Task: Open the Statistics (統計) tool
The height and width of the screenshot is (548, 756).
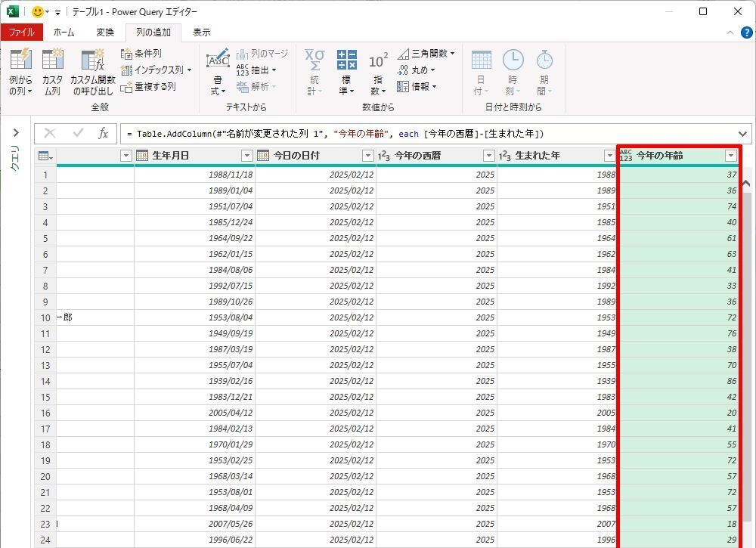Action: tap(314, 72)
